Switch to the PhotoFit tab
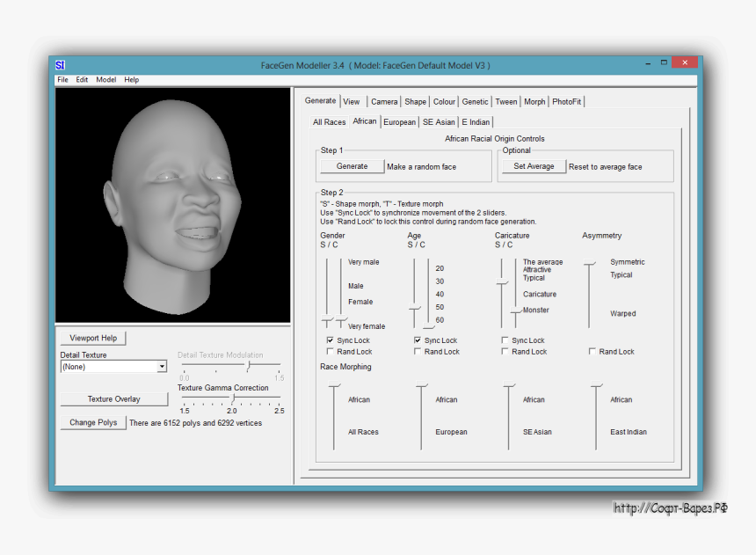Viewport: 756px width, 555px height. point(566,102)
